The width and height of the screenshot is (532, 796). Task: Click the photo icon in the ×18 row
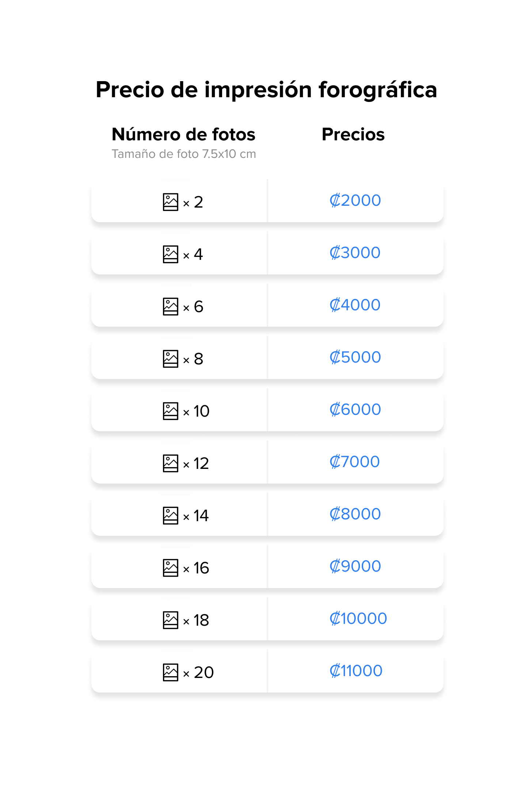point(170,620)
